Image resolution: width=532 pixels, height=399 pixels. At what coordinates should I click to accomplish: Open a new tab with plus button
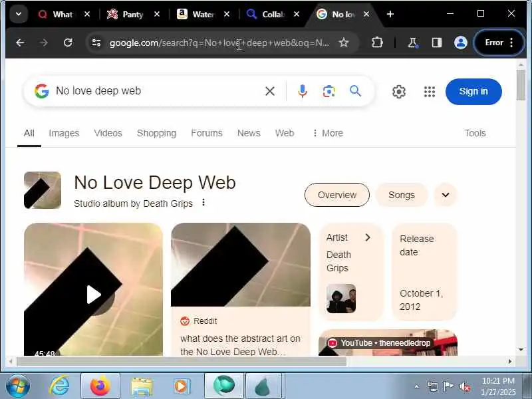[x=390, y=14]
